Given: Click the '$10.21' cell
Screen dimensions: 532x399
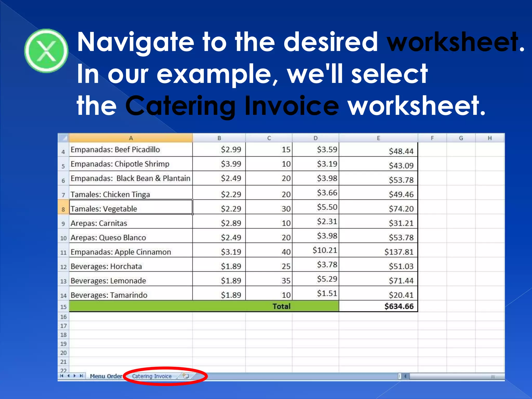Looking at the screenshot, I should coord(315,250).
